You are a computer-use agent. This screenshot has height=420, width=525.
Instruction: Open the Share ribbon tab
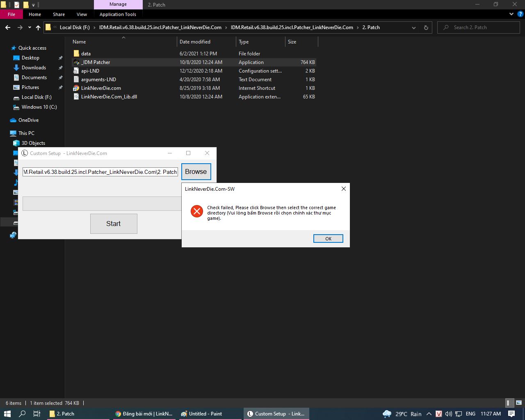tap(59, 14)
